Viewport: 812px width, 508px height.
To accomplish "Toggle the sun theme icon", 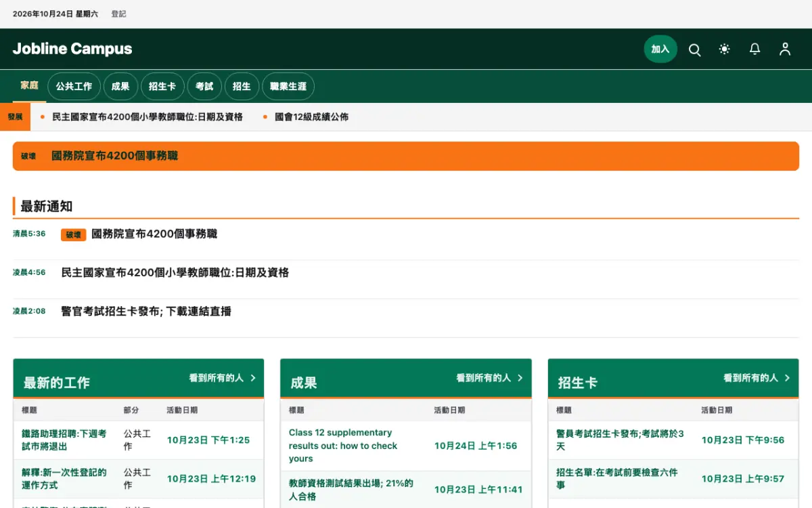I will click(x=725, y=49).
